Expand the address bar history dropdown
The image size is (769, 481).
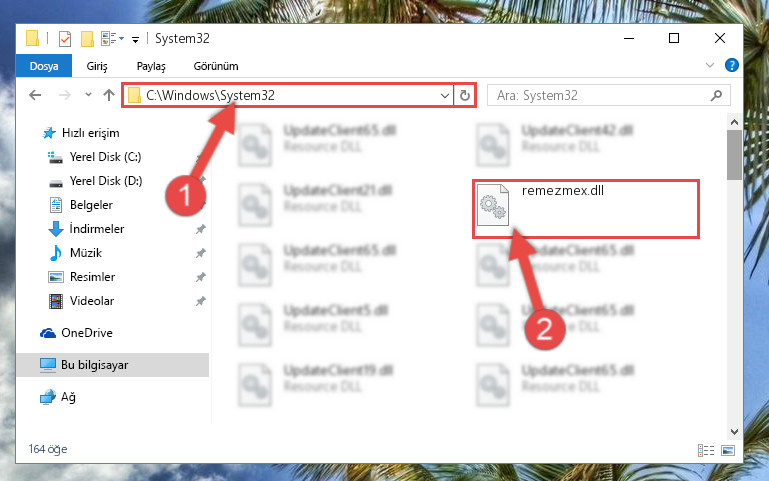[444, 95]
